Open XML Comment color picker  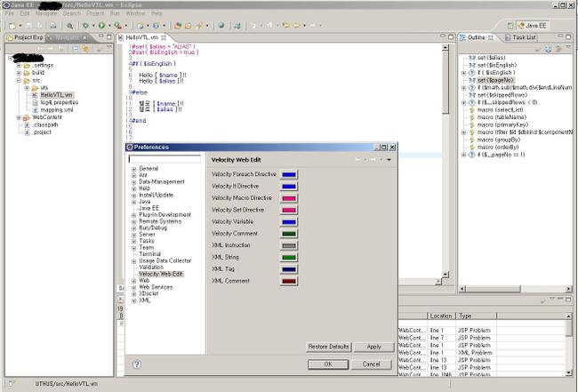coord(289,281)
